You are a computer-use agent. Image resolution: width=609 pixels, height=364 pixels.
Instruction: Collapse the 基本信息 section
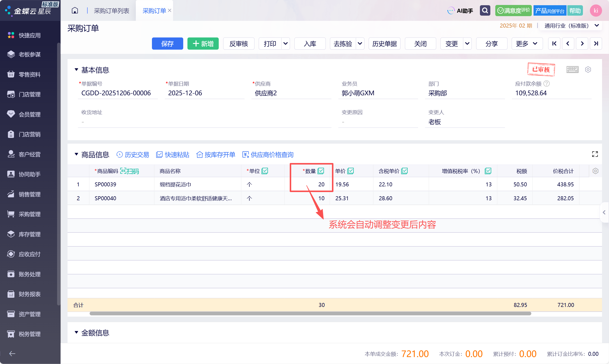point(76,70)
